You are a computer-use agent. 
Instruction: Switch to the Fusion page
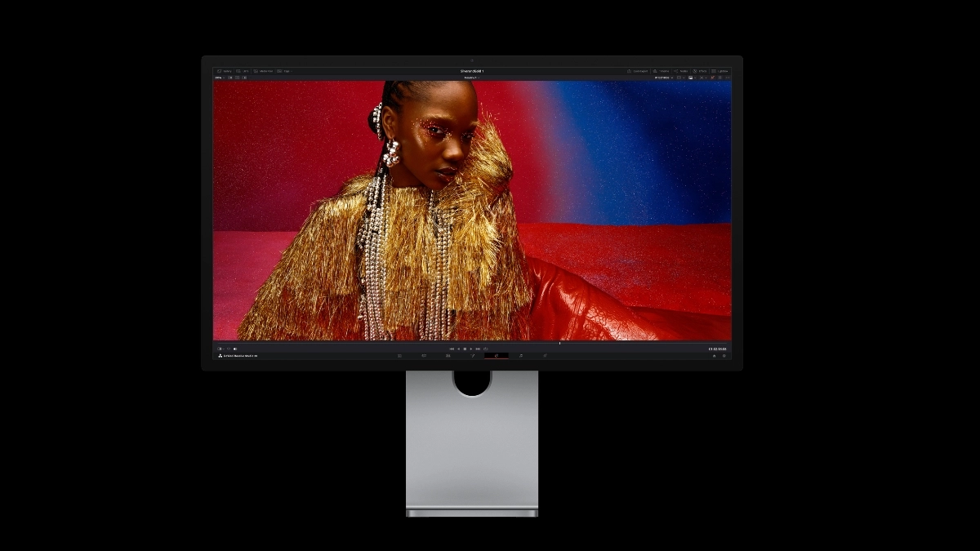click(471, 355)
